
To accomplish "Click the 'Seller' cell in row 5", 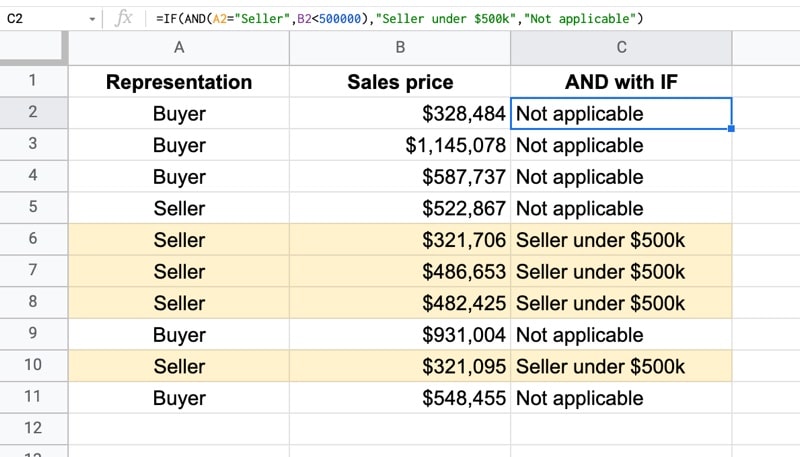I will click(x=179, y=208).
